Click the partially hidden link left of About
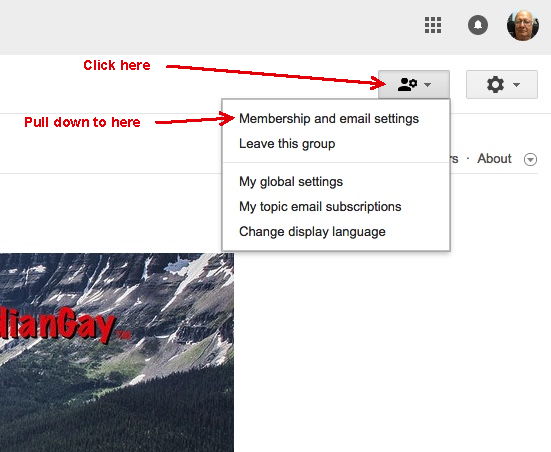The width and height of the screenshot is (551, 452). tap(455, 159)
